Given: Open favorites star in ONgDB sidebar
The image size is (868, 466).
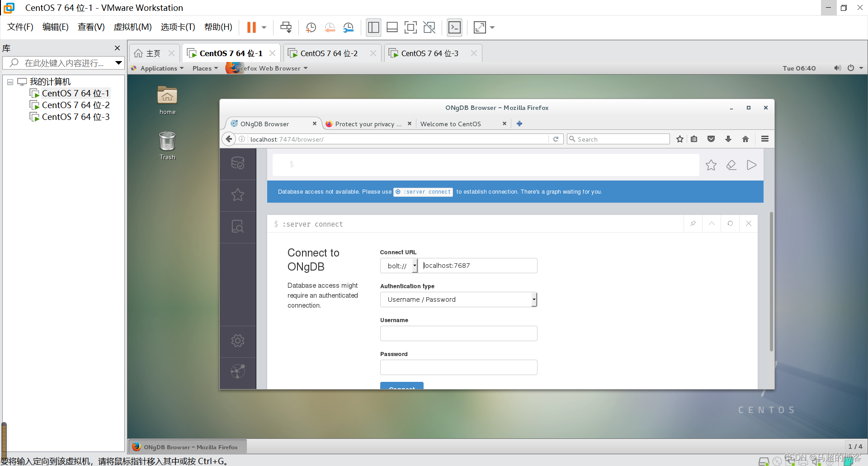Looking at the screenshot, I should point(238,195).
